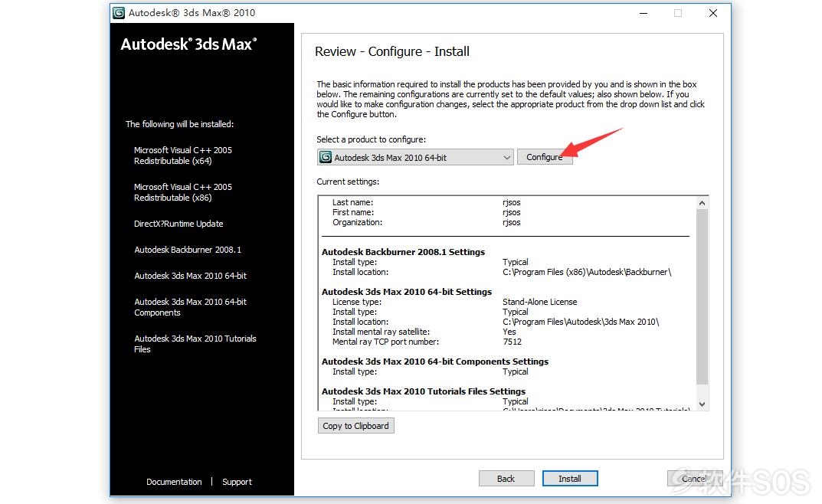Click the 3ds Max icon in product dropdown
Viewport: 822px width, 504px height.
326,157
